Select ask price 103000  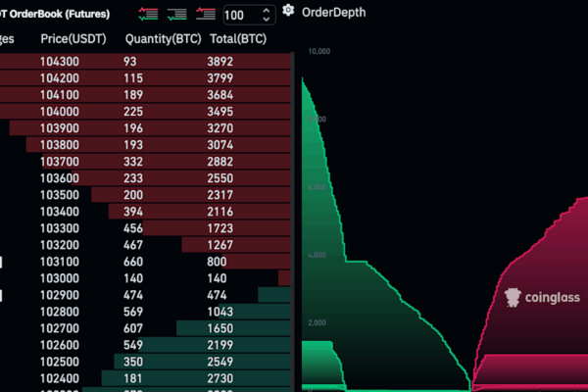coord(60,278)
